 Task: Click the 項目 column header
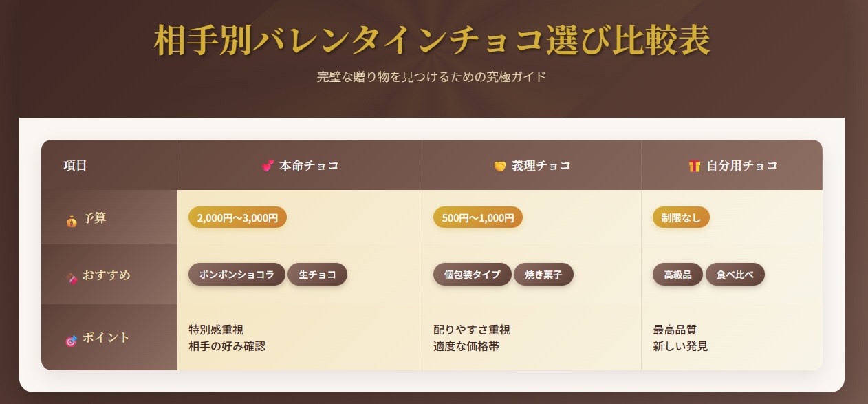pyautogui.click(x=75, y=166)
